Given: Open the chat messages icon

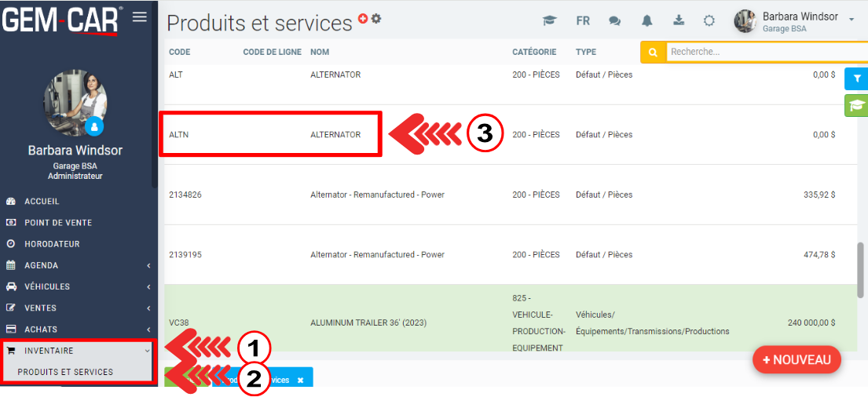Looking at the screenshot, I should pyautogui.click(x=614, y=21).
